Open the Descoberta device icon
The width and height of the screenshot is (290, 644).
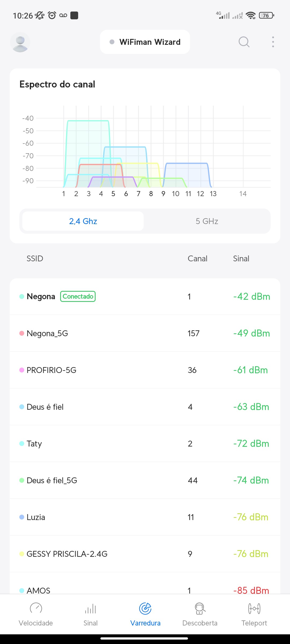[x=200, y=609]
